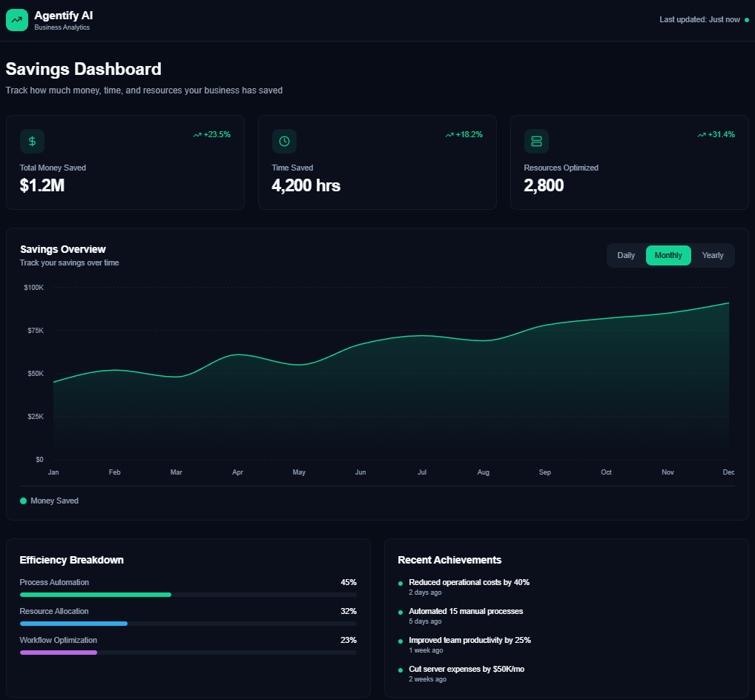Toggle the Monthly view button

(x=667, y=255)
